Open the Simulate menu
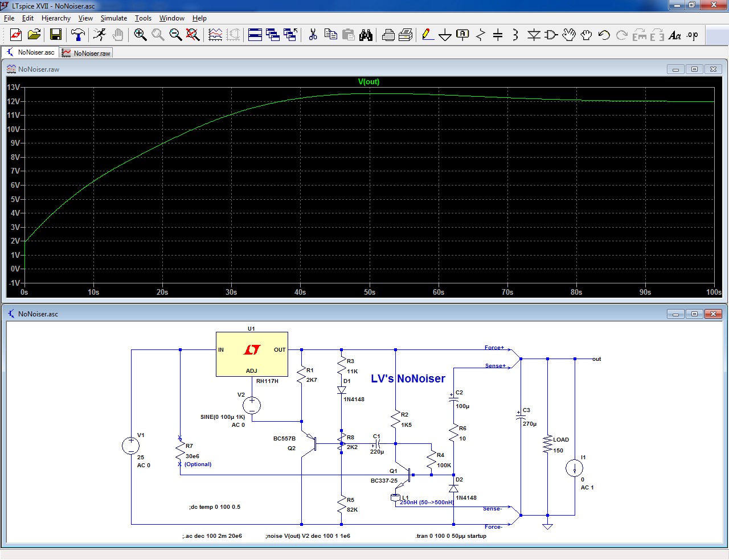 click(x=114, y=18)
